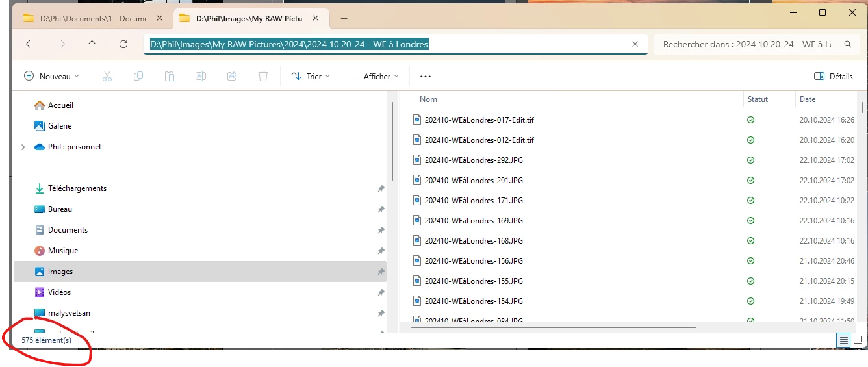This screenshot has width=868, height=367.
Task: Select file 202410-WEàLondres-155.JPG
Action: coord(474,281)
